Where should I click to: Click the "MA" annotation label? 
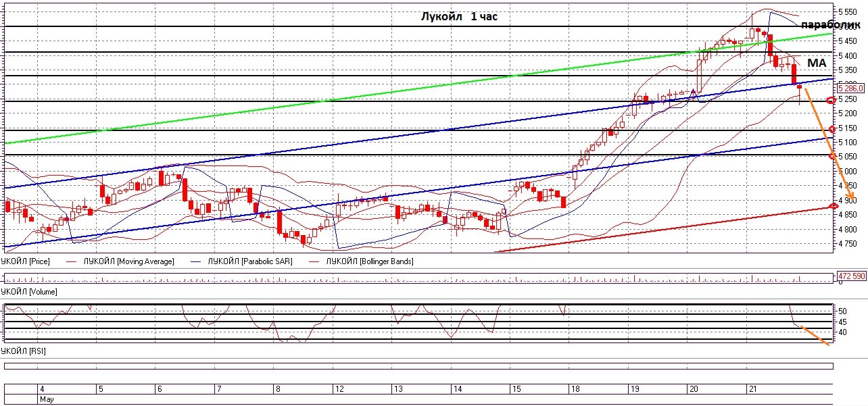817,62
